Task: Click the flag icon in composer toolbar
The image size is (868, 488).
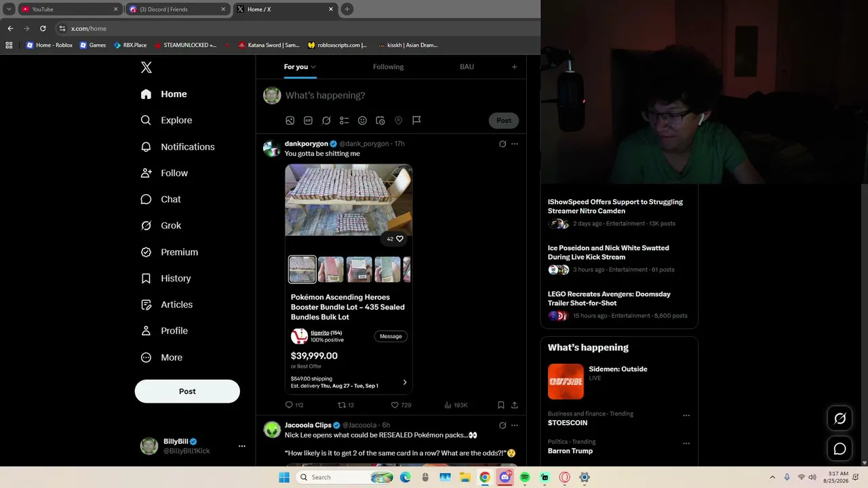Action: pos(416,121)
